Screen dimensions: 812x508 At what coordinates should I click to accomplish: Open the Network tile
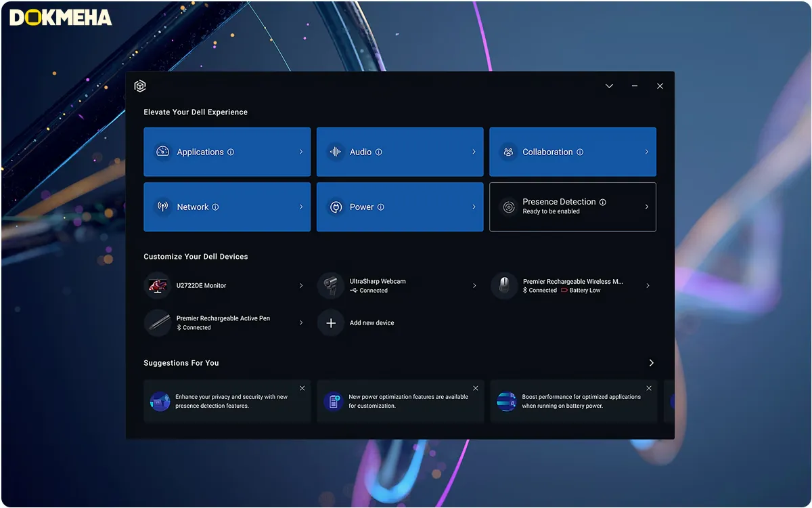(x=227, y=207)
